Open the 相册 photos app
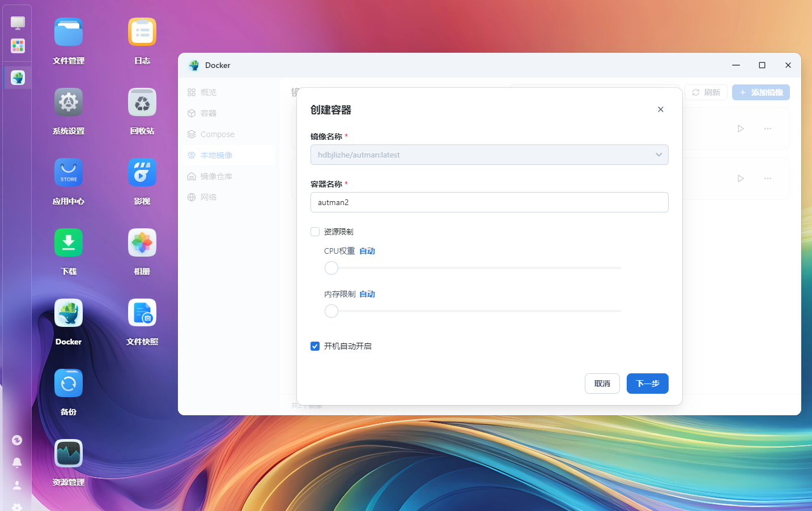Viewport: 812px width, 511px height. [x=142, y=243]
